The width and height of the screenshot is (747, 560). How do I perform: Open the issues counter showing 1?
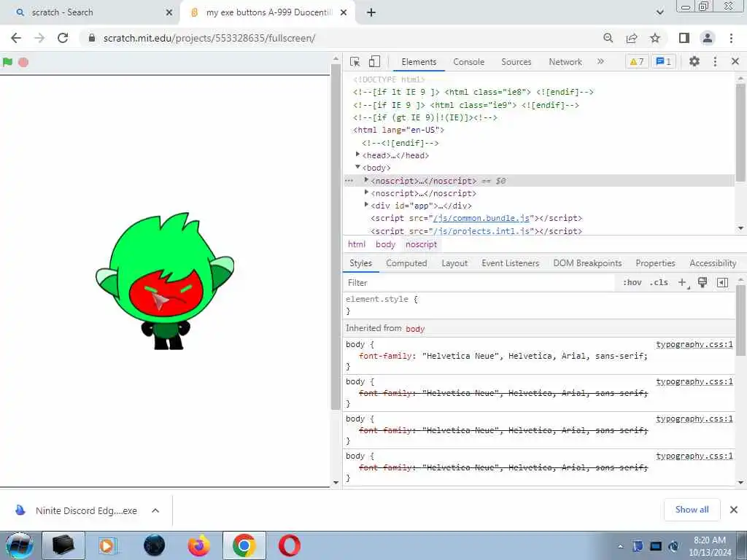(x=663, y=61)
